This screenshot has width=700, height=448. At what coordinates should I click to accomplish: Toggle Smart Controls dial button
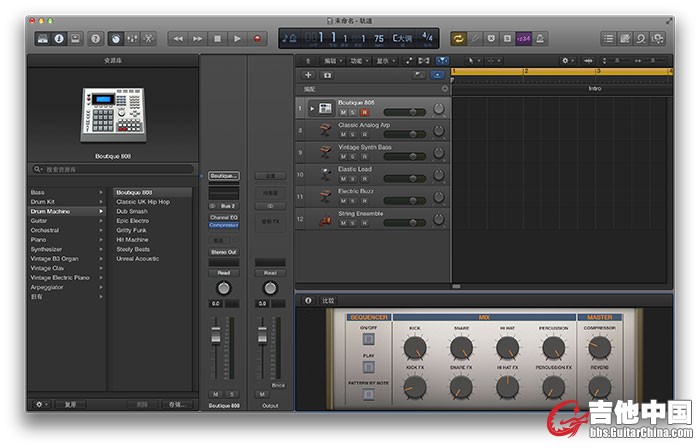pyautogui.click(x=116, y=39)
